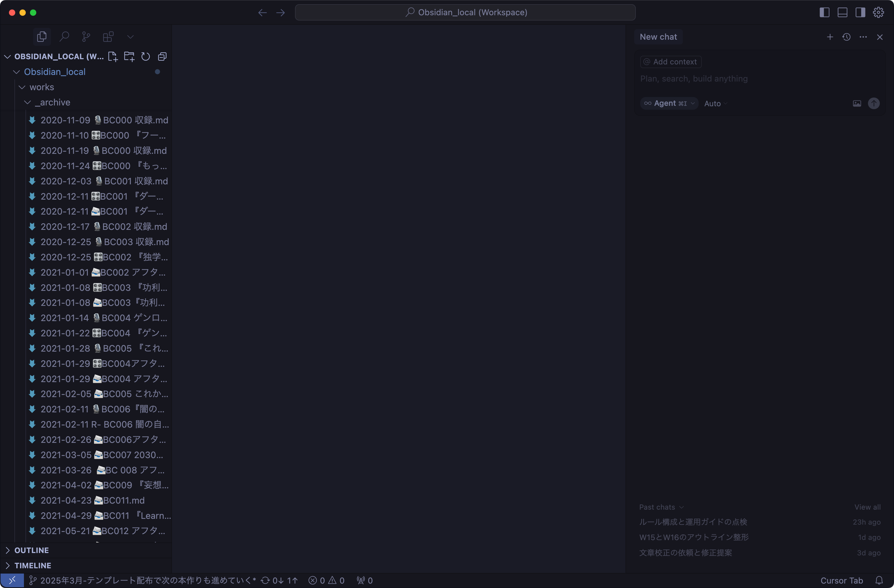Toggle the bottom panel layout

[842, 12]
